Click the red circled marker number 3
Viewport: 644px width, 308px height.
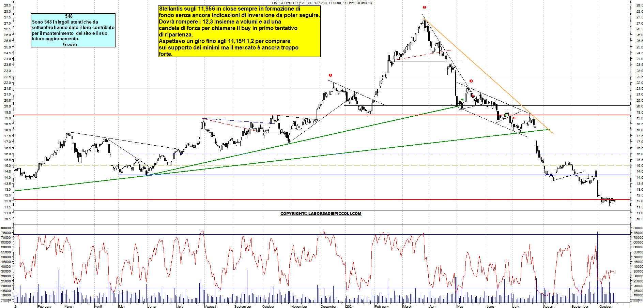(x=471, y=81)
